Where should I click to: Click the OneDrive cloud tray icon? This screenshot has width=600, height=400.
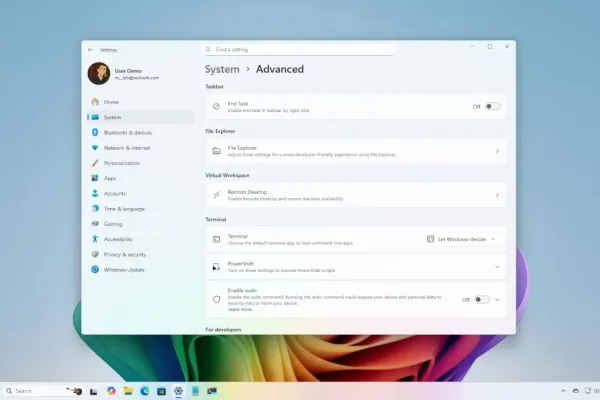pyautogui.click(x=576, y=391)
